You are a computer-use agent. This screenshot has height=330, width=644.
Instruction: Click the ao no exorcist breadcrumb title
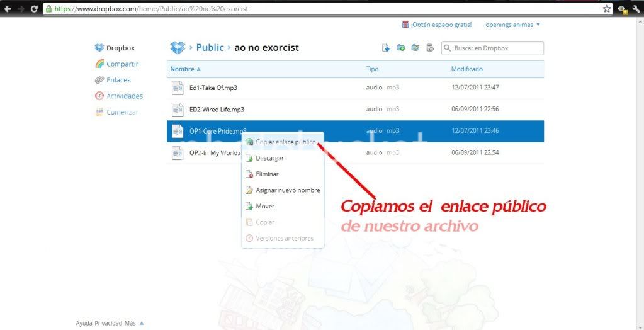point(266,48)
